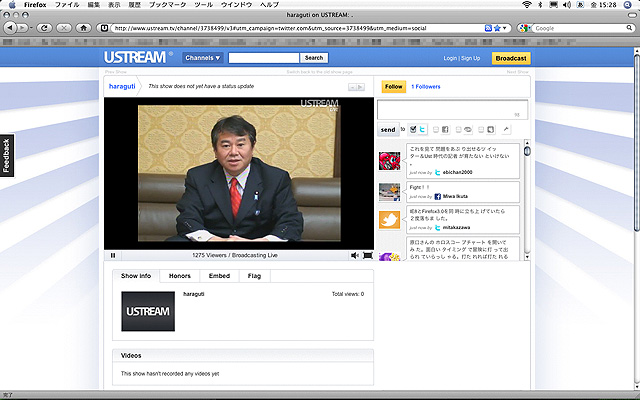The width and height of the screenshot is (640, 400).
Task: Open the haraguti channel name link
Action: pos(122,87)
